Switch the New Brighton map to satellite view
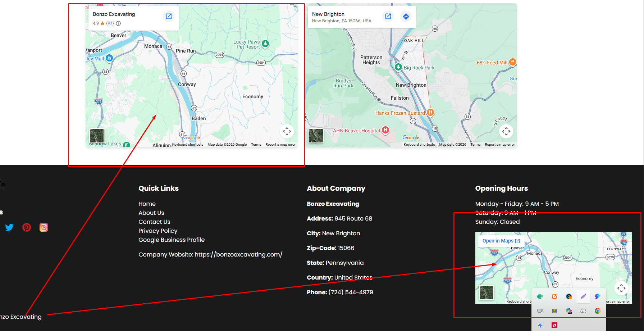644x331 pixels. [x=316, y=136]
